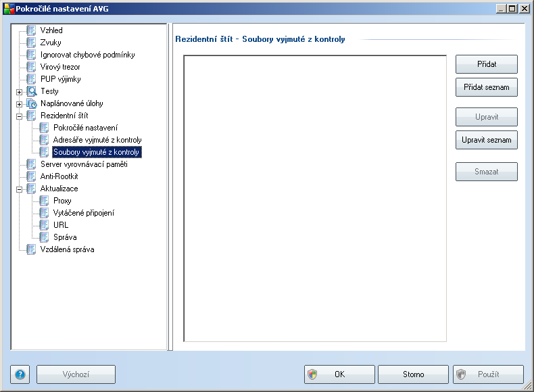This screenshot has width=534, height=392.
Task: Click the Server vyrovnávací paměti icon
Action: tap(31, 164)
